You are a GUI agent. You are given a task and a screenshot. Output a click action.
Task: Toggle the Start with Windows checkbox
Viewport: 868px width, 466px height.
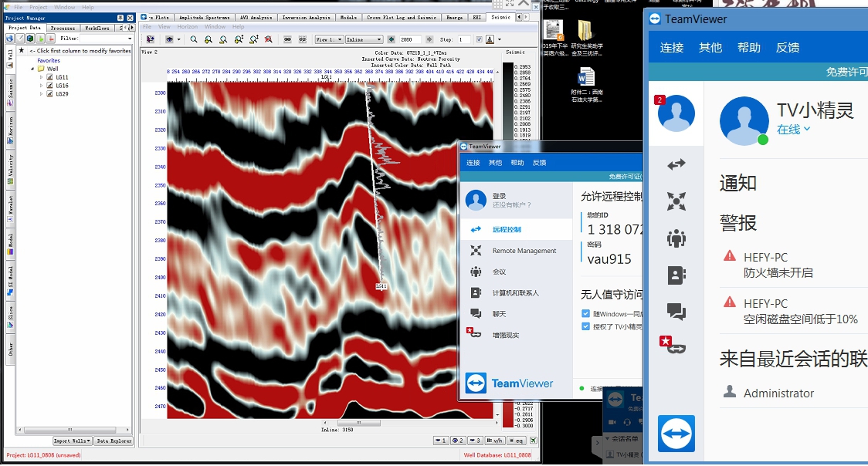tap(585, 314)
